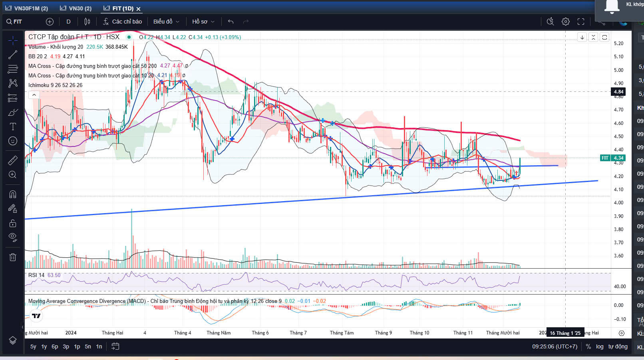
Task: Toggle magnet mode for drawings
Action: (13, 194)
